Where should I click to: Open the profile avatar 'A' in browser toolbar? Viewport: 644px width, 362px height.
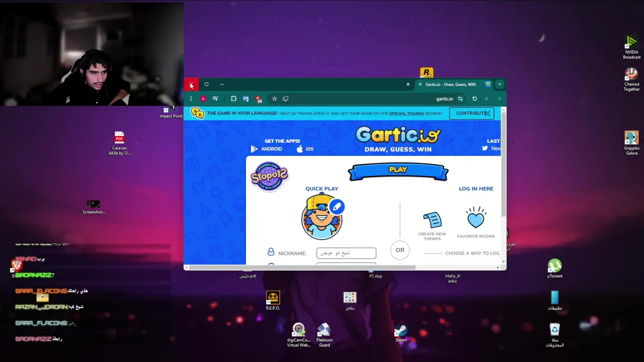click(x=203, y=99)
